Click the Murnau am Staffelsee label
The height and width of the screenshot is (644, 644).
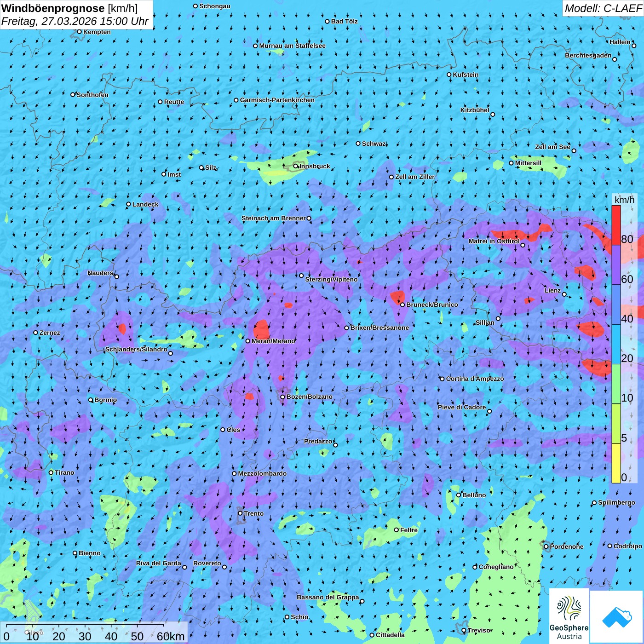292,46
